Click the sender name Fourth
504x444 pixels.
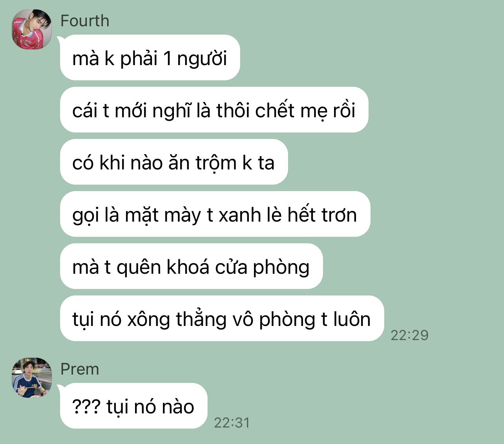(x=85, y=21)
